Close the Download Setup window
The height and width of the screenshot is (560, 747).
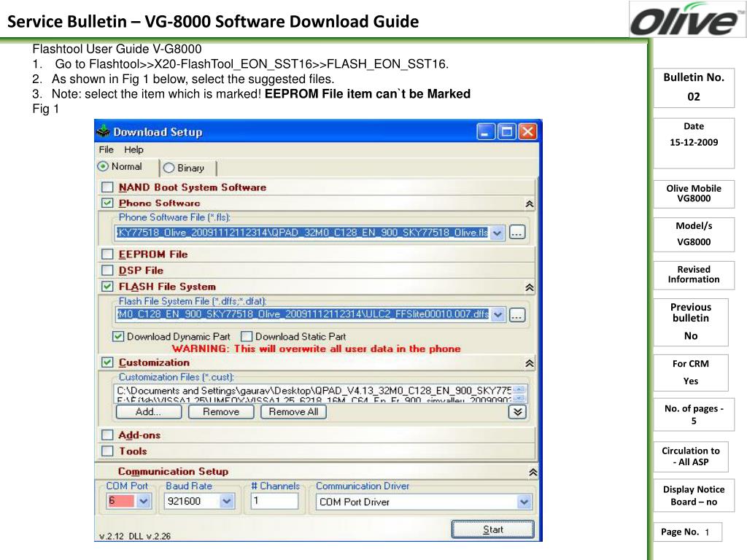(527, 131)
